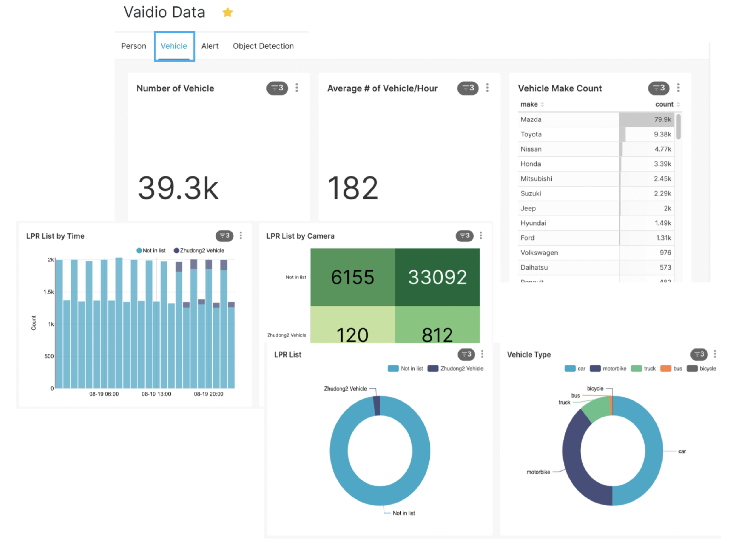756x547 pixels.
Task: Toggle the Not in list legend entry
Action: 151,250
